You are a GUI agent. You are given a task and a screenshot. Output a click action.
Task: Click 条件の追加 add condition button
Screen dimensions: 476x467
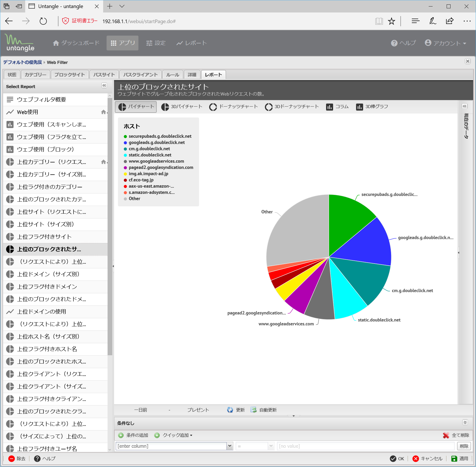[133, 435]
